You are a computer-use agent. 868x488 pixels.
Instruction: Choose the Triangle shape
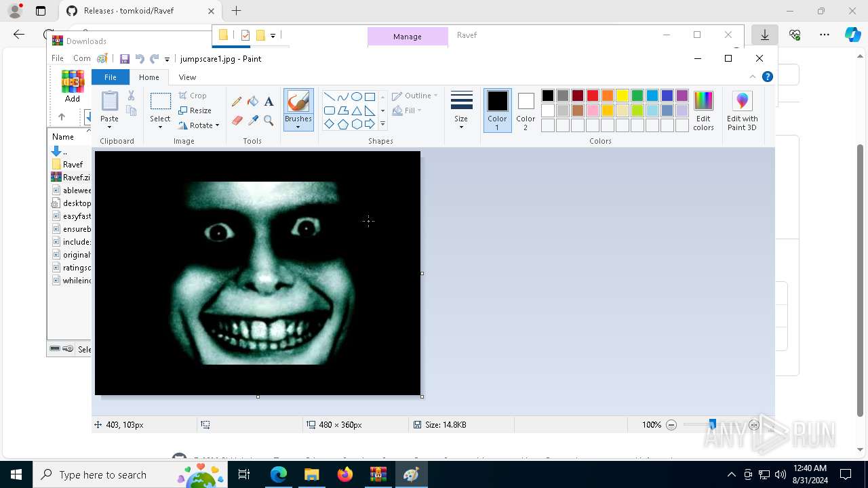[x=356, y=110]
